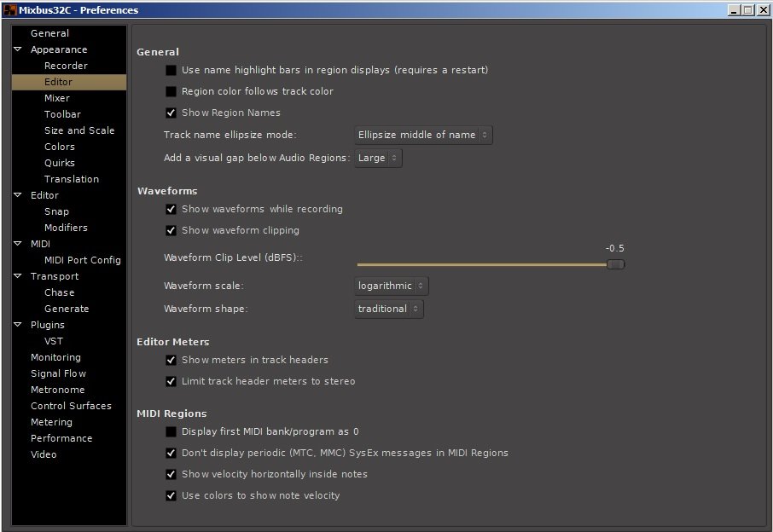Open Waveform shape traditional dropdown
Image resolution: width=773 pixels, height=532 pixels.
[x=388, y=309]
